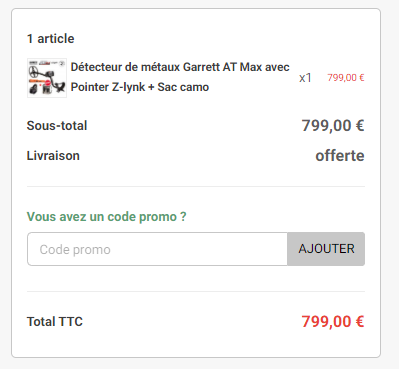
Task: Focus the Code promo input field
Action: (x=157, y=249)
